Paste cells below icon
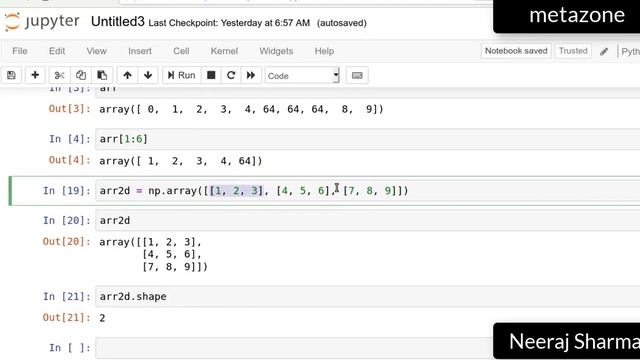The width and height of the screenshot is (640, 360). coord(102,75)
